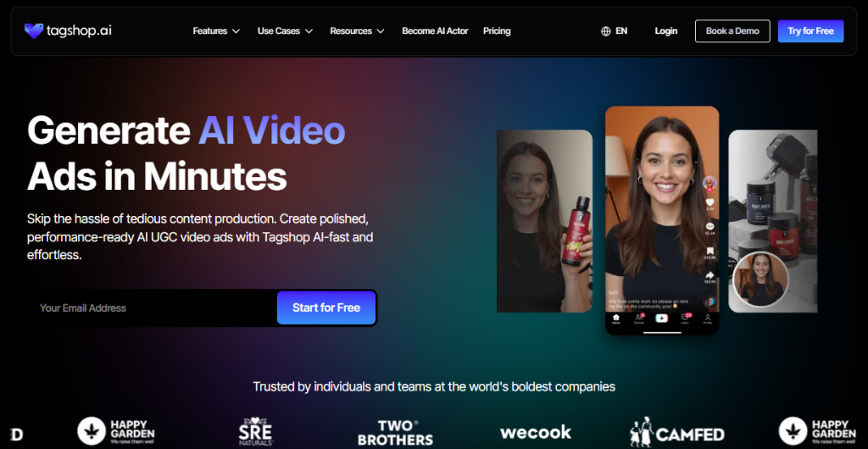Click the Login link
This screenshot has width=868, height=449.
coord(665,31)
